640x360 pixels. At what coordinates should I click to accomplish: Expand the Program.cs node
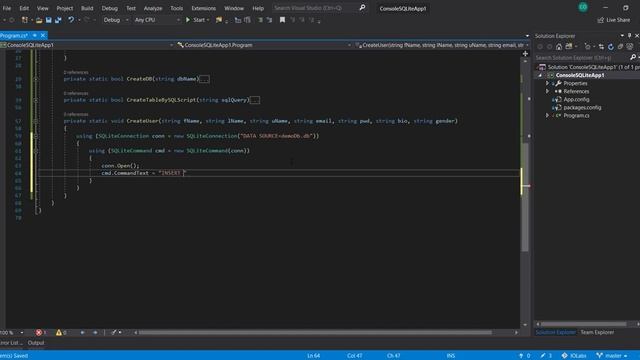(x=547, y=116)
